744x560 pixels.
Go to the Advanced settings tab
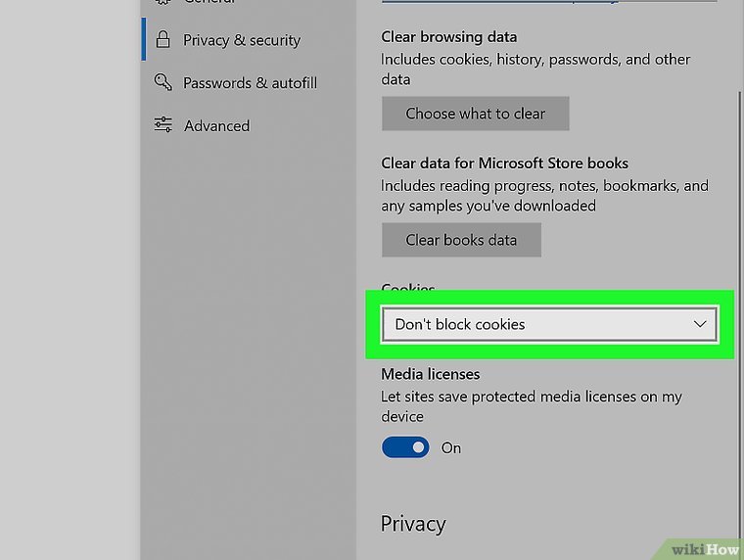click(x=216, y=125)
